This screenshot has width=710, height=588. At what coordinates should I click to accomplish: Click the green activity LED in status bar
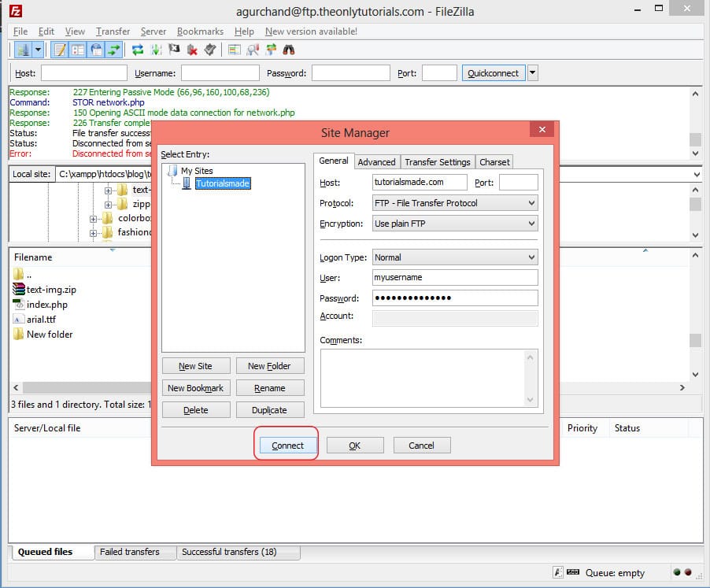coord(677,572)
